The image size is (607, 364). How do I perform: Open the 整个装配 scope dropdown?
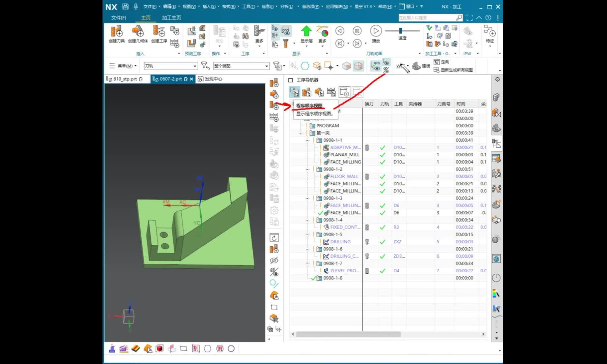click(241, 66)
